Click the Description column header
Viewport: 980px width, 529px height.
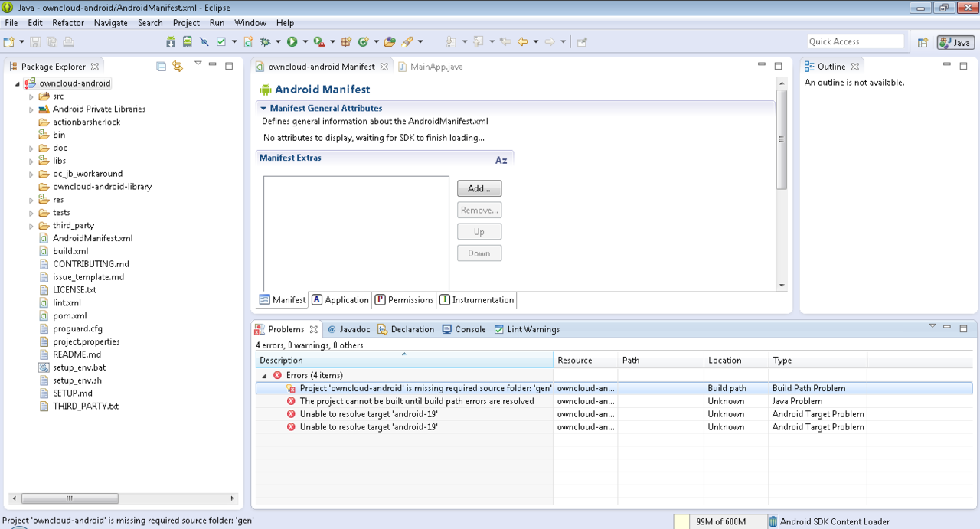[x=404, y=360]
